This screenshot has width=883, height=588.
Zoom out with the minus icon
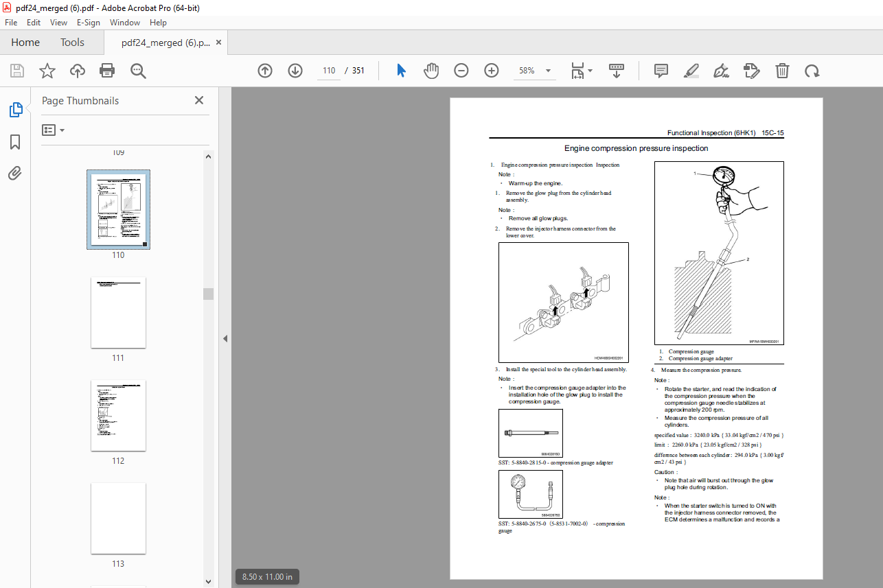coord(461,71)
